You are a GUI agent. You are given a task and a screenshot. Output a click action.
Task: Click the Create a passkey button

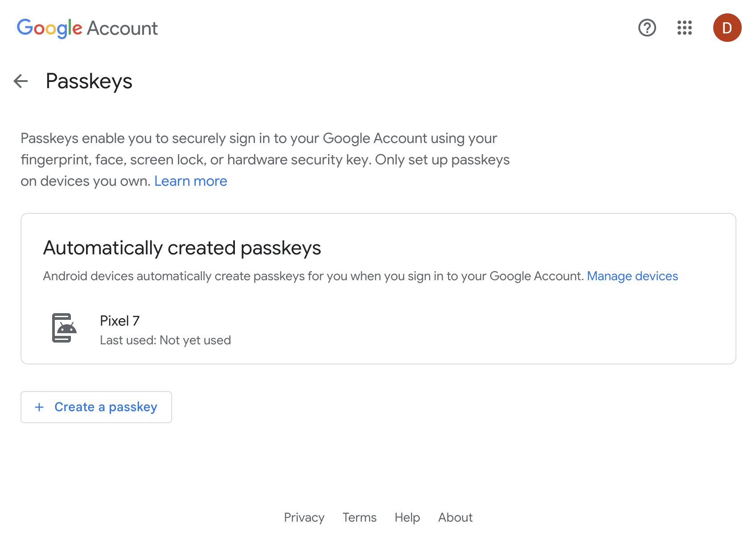coord(96,407)
